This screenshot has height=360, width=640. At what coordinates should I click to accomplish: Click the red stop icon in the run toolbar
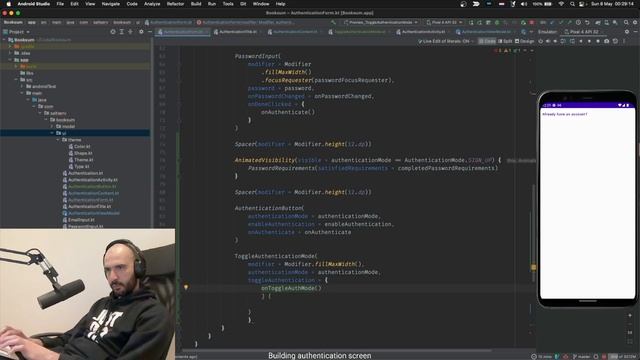tap(531, 22)
